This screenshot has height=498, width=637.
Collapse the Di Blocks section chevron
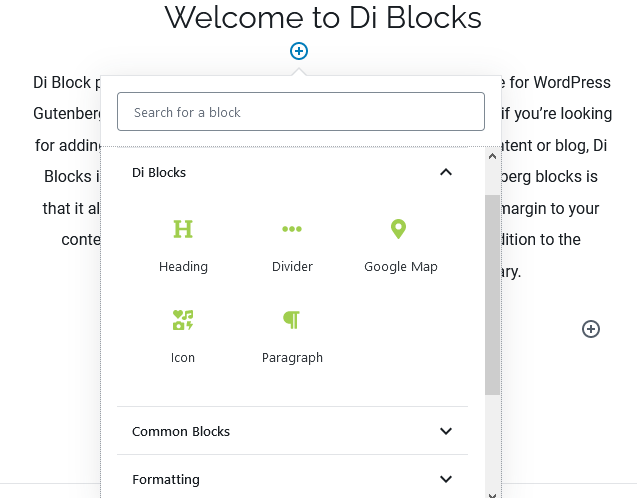446,172
